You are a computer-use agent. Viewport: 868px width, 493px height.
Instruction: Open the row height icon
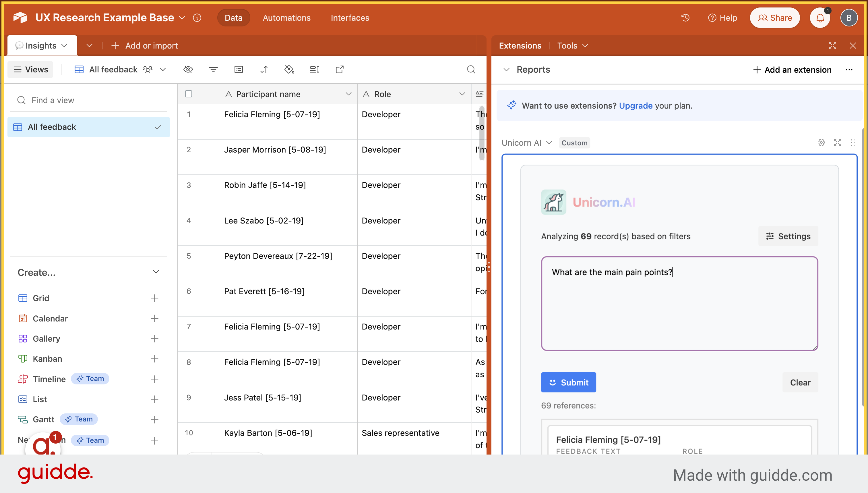point(314,70)
